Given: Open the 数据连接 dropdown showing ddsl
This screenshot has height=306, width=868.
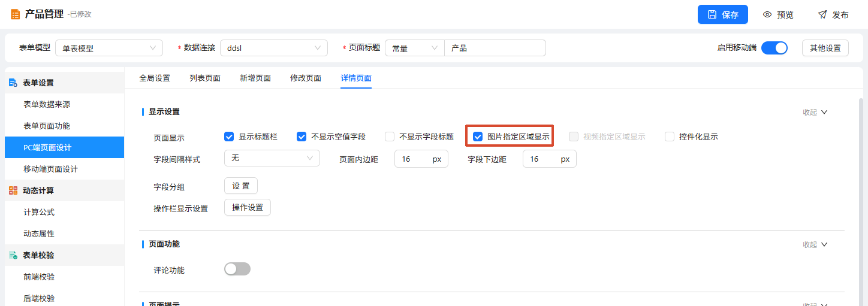Looking at the screenshot, I should 274,48.
